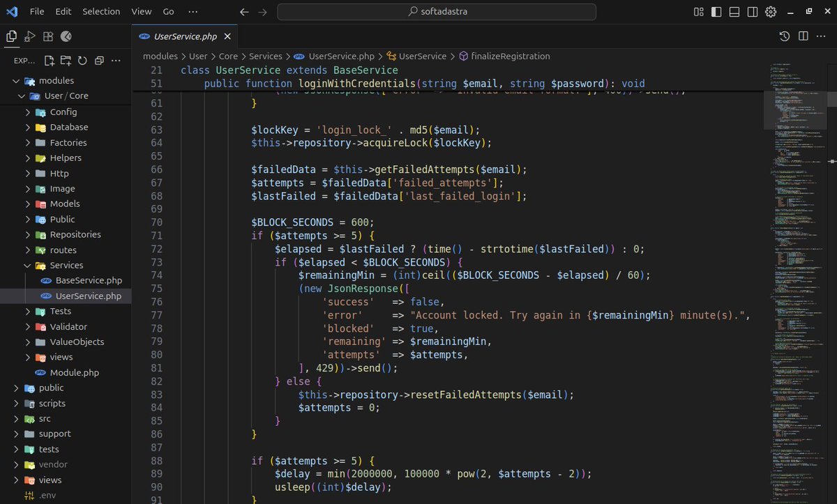Show hidden menus via menu bar ellipsis
Viewport: 837px width, 504px height.
click(x=193, y=12)
